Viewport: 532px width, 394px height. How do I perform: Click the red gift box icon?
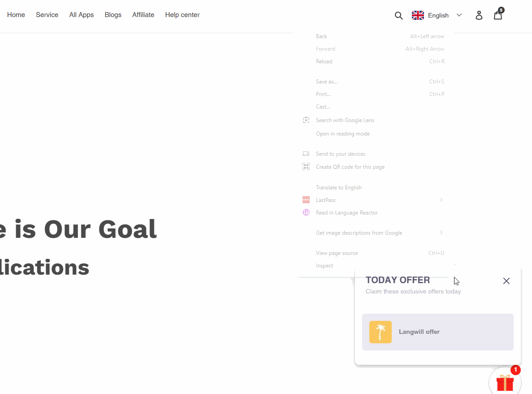click(x=505, y=382)
